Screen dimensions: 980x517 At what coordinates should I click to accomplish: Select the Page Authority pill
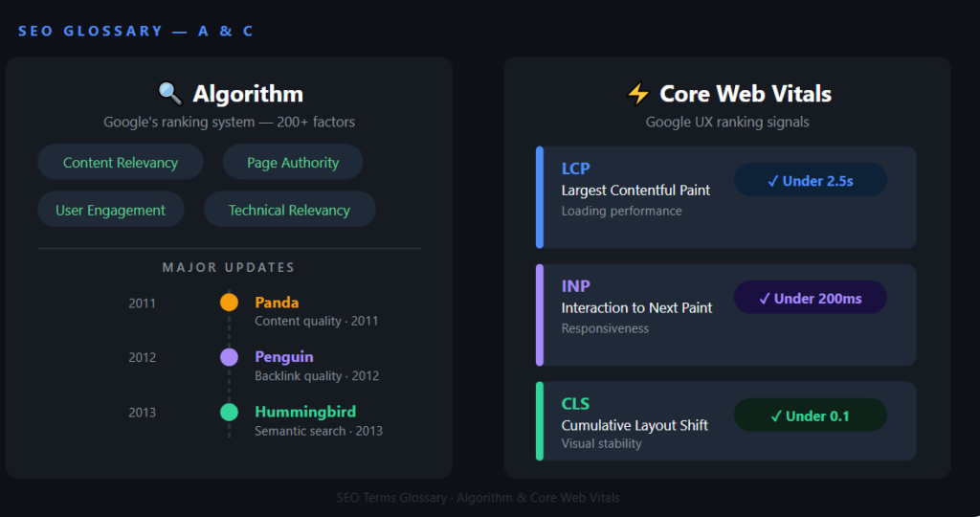293,163
